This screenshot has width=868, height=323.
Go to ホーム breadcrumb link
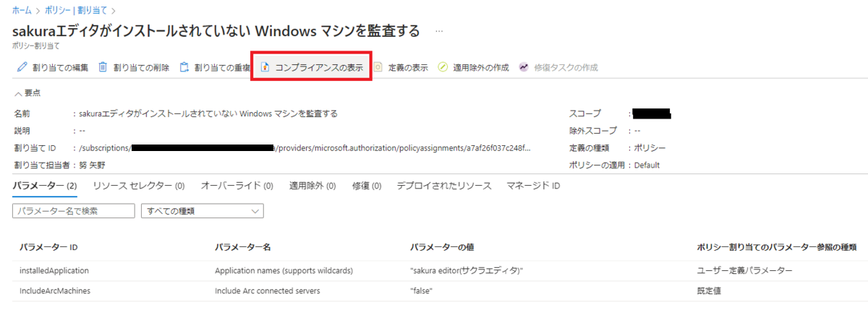pyautogui.click(x=22, y=10)
